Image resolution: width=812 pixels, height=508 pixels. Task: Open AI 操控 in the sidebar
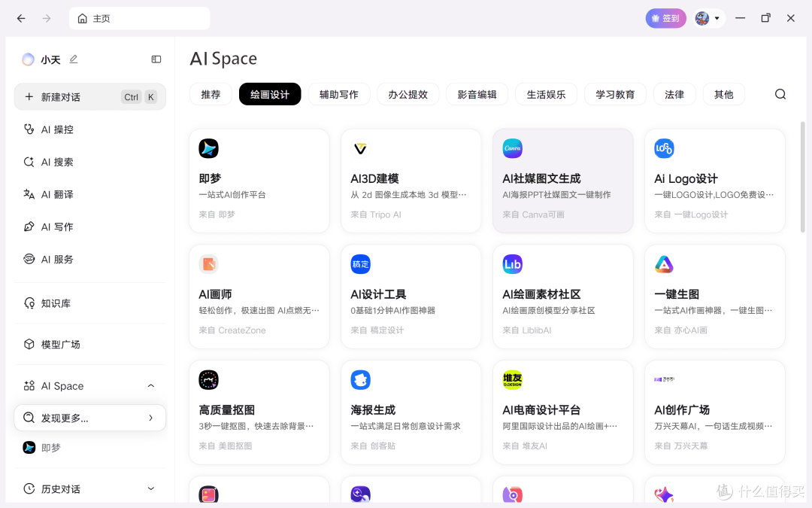coord(89,129)
